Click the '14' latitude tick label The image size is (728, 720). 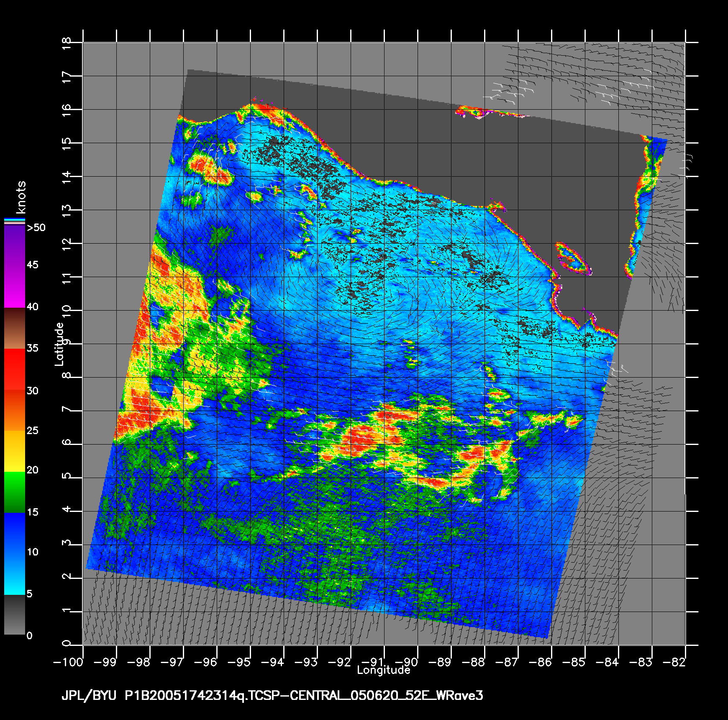67,177
